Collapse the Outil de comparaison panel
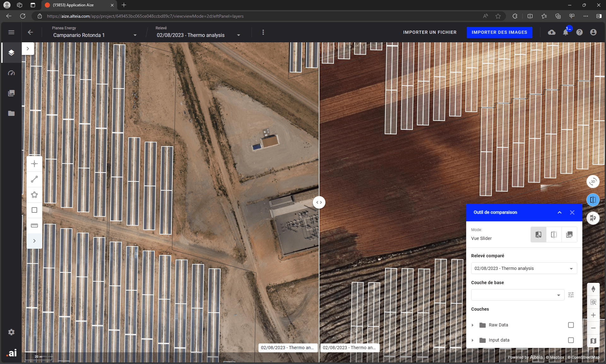Screen dimensions: 606x364 pos(560,212)
